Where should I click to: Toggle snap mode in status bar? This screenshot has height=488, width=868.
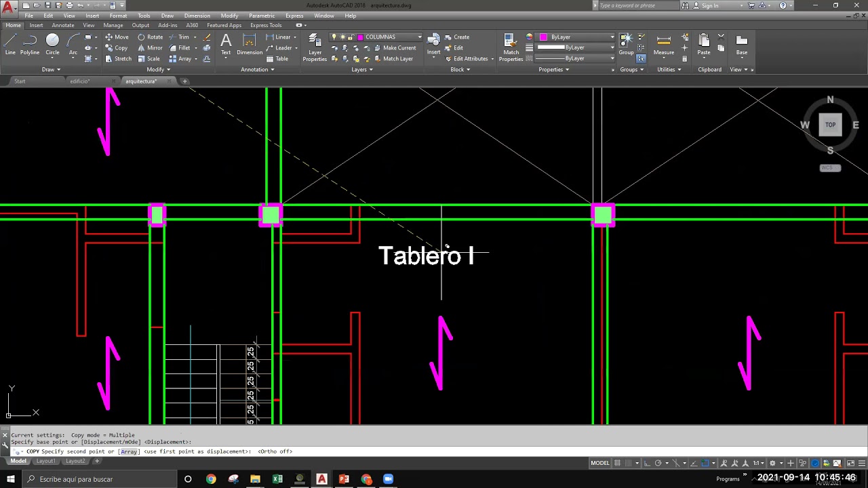(628, 463)
